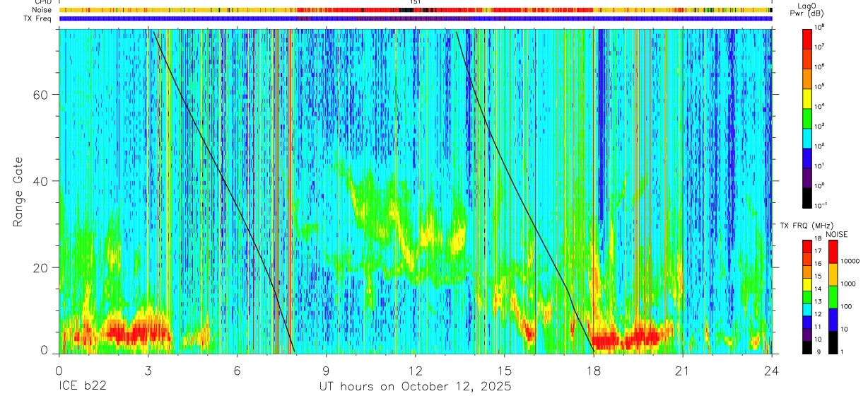Click the cyan segment of the TX FRQ colorbar
This screenshot has width=868, height=401.
[x=807, y=309]
